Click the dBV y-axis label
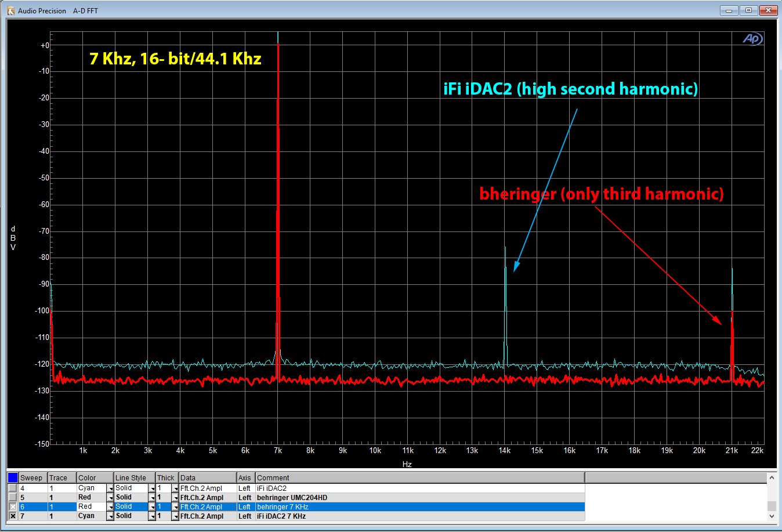The height and width of the screenshot is (532, 782). [x=13, y=238]
